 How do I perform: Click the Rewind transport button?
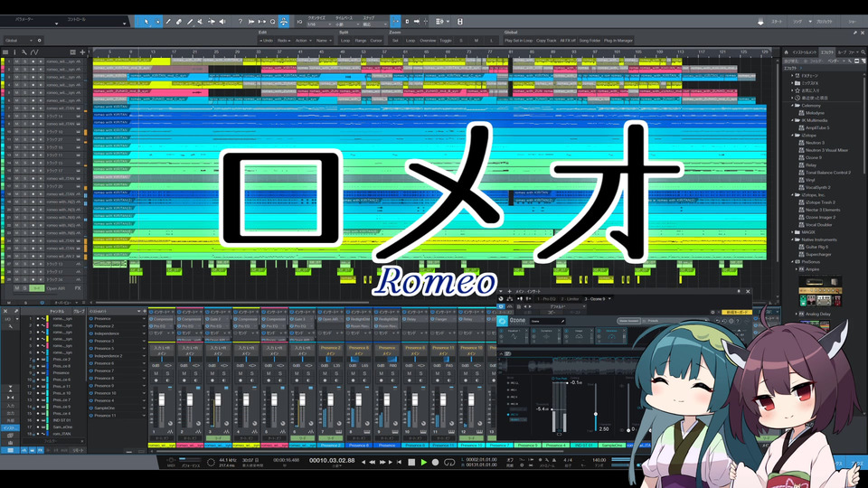tap(372, 462)
